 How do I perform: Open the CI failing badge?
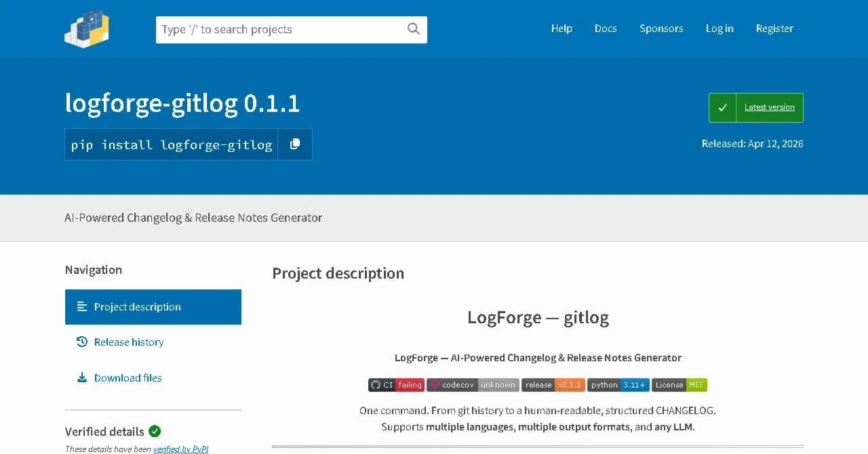point(397,385)
